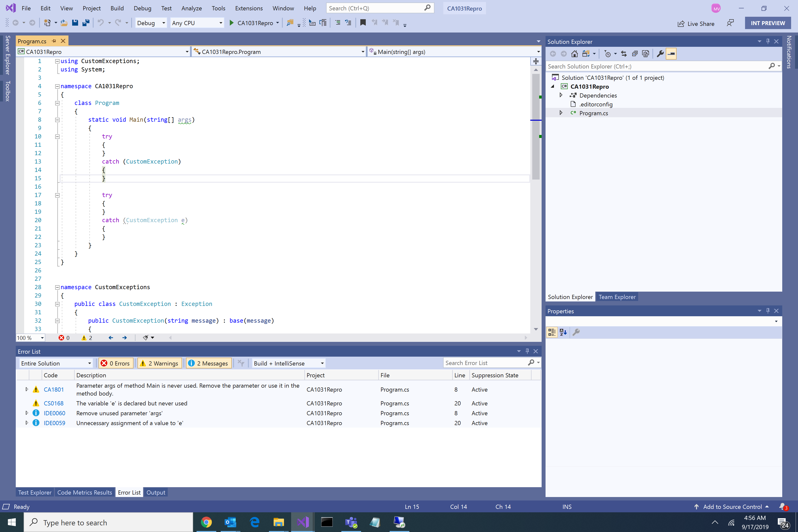798x532 pixels.
Task: Click the editor vertical scrollbar thumb
Action: click(x=536, y=126)
